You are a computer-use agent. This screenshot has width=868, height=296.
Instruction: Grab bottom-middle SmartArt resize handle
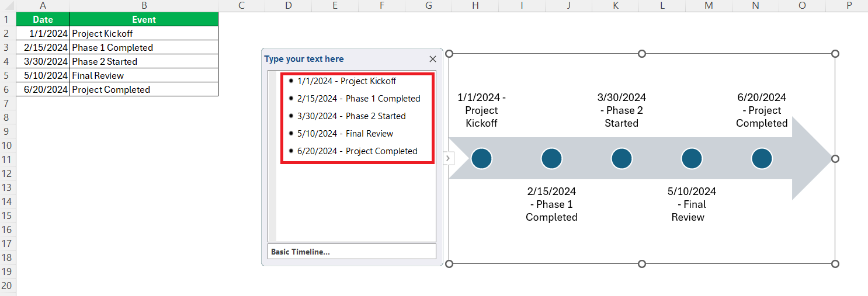[642, 264]
